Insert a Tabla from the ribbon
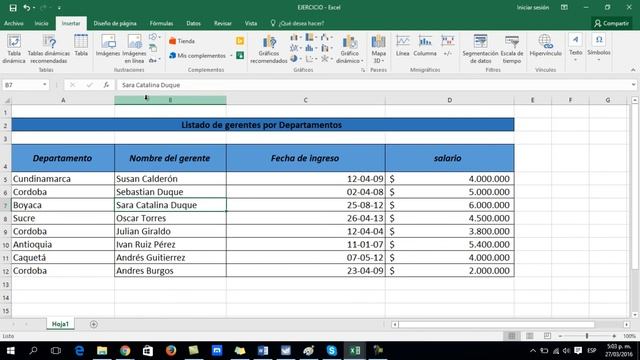This screenshot has width=640, height=360. click(81, 46)
